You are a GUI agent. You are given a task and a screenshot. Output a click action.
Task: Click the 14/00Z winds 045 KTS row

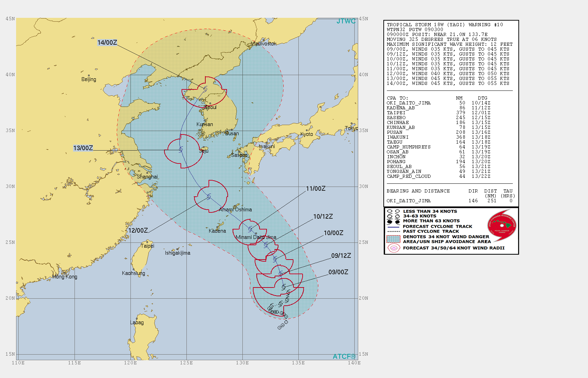tap(448, 83)
